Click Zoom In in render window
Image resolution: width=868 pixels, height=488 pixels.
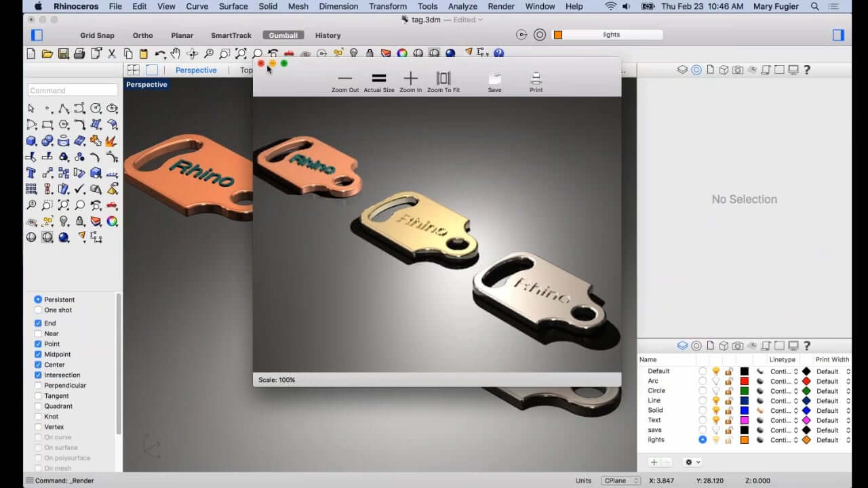(x=410, y=83)
